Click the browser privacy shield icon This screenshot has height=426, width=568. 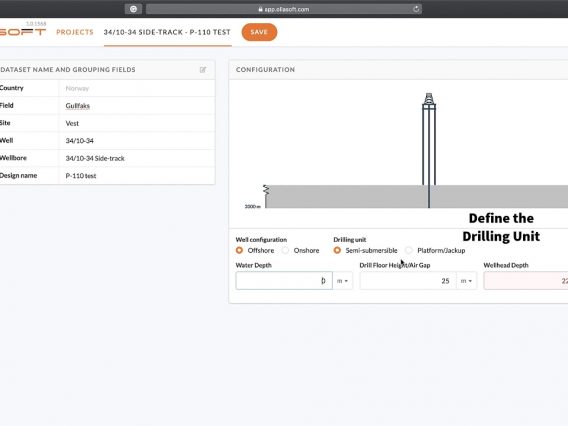coord(133,9)
